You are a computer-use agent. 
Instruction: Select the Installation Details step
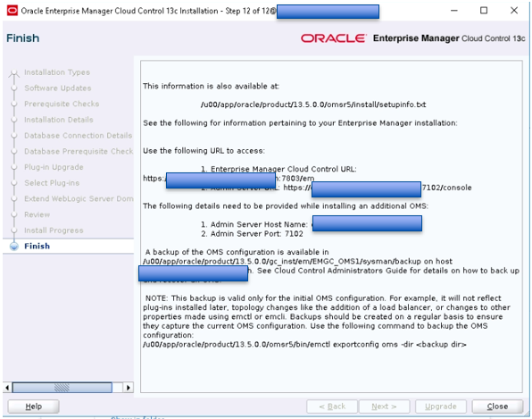point(59,120)
